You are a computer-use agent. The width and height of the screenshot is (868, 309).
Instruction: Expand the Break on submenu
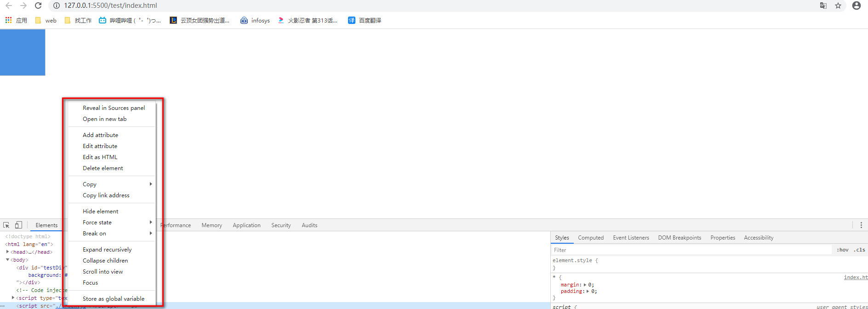point(112,233)
